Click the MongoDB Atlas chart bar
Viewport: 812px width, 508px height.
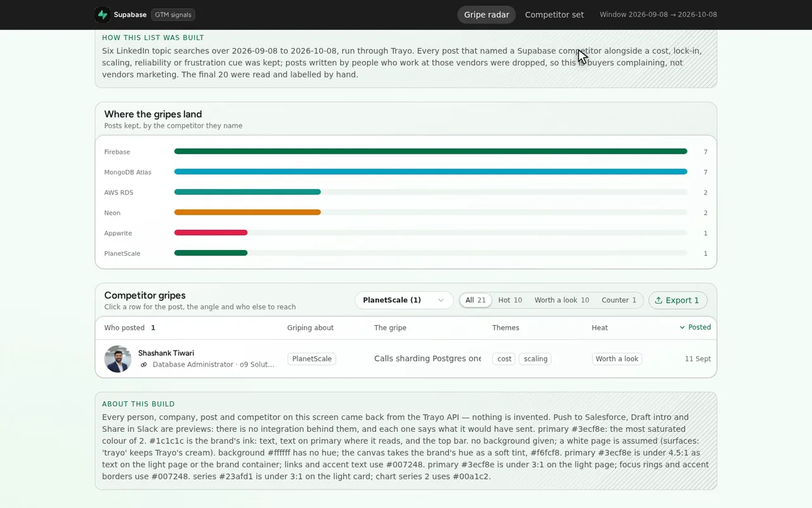[431, 172]
